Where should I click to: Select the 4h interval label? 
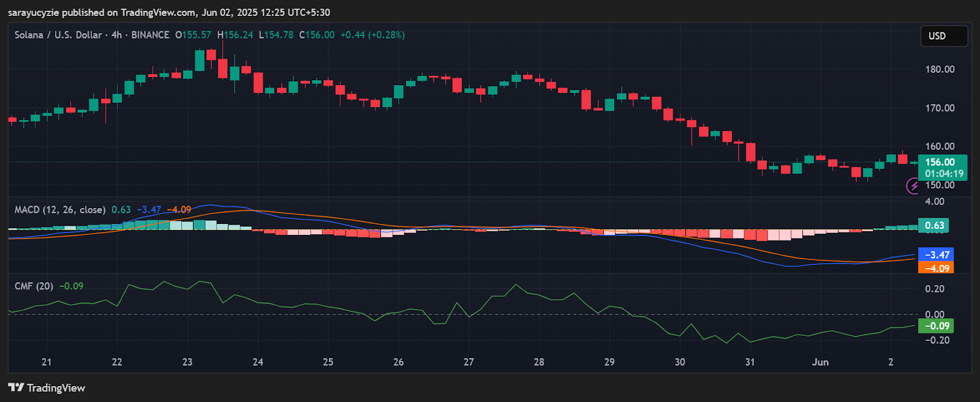pyautogui.click(x=116, y=35)
